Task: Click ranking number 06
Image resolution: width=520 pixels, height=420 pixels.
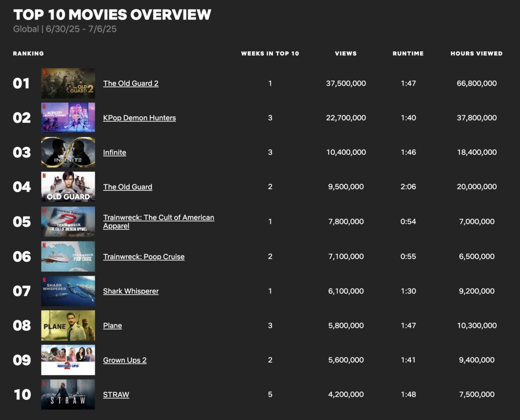Action: pyautogui.click(x=22, y=256)
